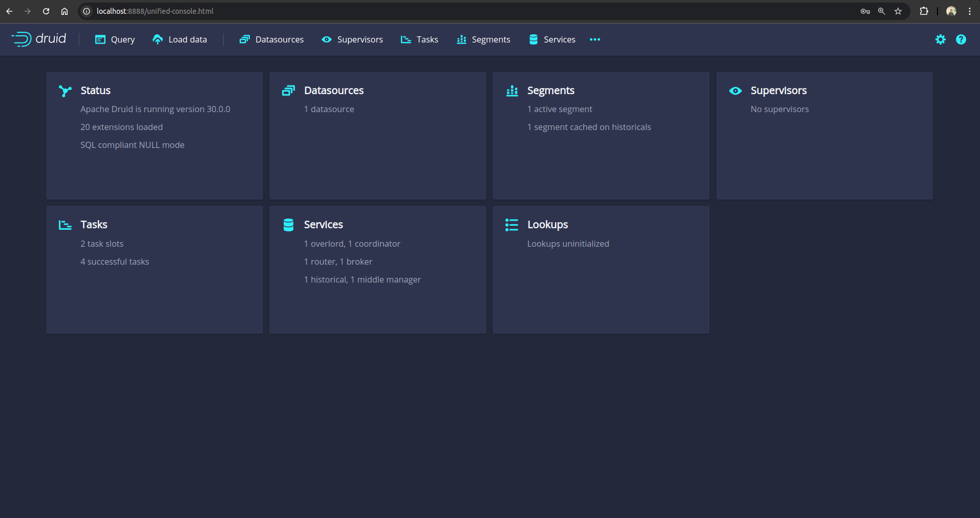Click the Datasources card icon
Viewport: 980px width, 518px height.
click(x=288, y=91)
